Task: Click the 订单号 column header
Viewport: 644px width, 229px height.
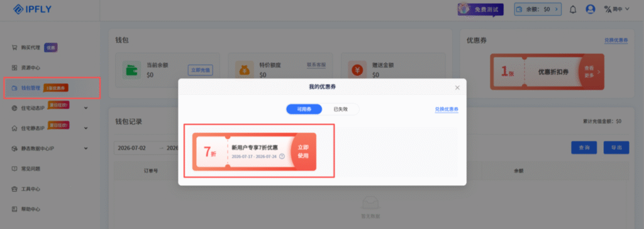Action: [x=151, y=170]
